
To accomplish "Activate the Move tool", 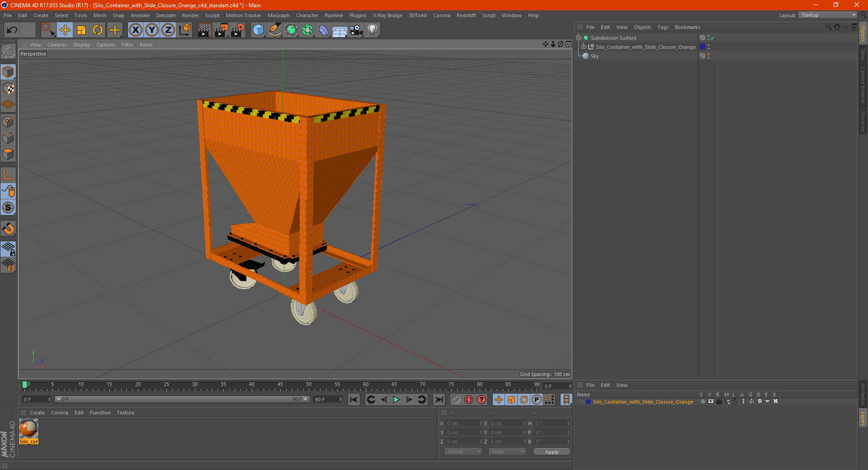I will click(65, 30).
